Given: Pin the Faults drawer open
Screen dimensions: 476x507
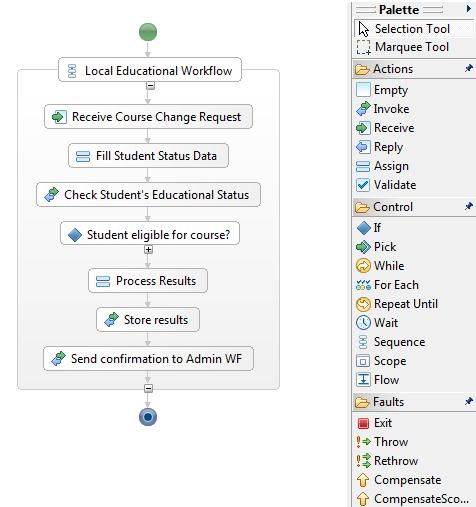Looking at the screenshot, I should 469,401.
